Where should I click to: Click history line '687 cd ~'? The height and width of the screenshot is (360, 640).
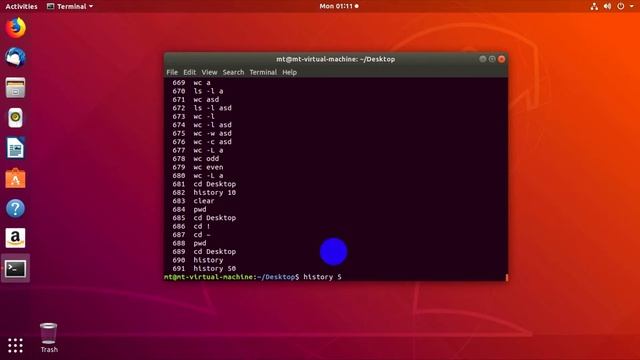191,235
